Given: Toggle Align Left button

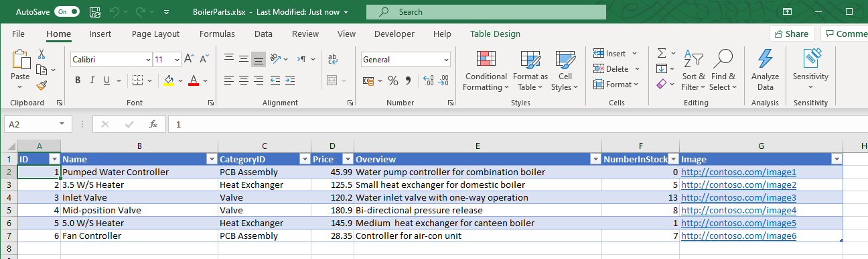Looking at the screenshot, I should [x=229, y=81].
